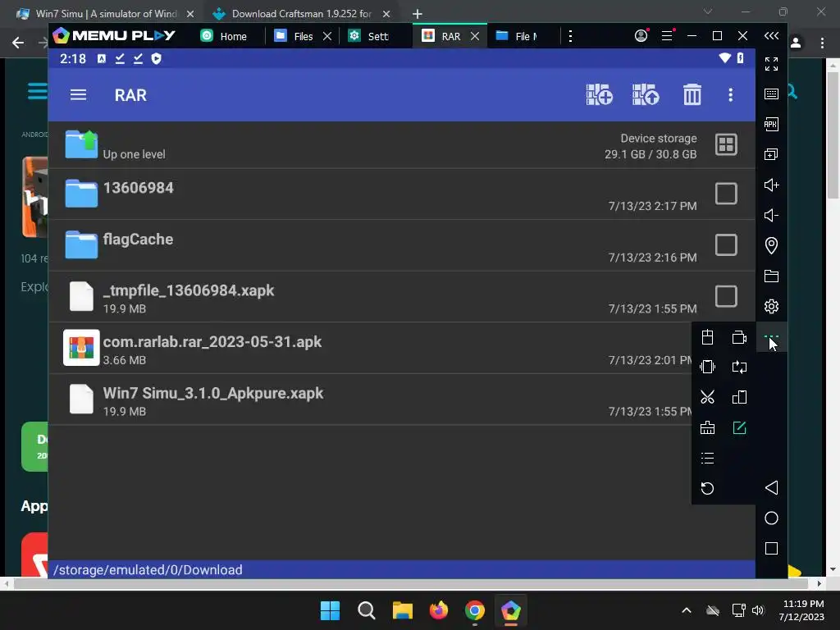Open MEmu title bar hamburger menu
The image size is (840, 630).
[667, 36]
